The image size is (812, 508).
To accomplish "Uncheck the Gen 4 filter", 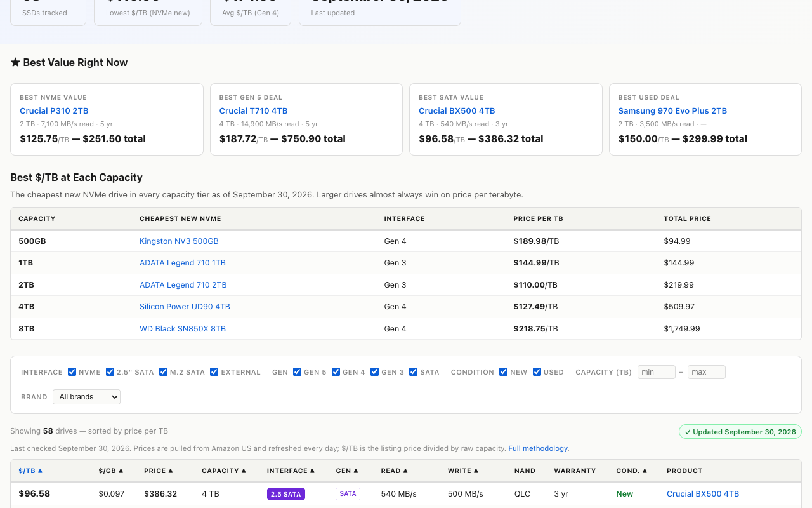I will click(x=336, y=372).
